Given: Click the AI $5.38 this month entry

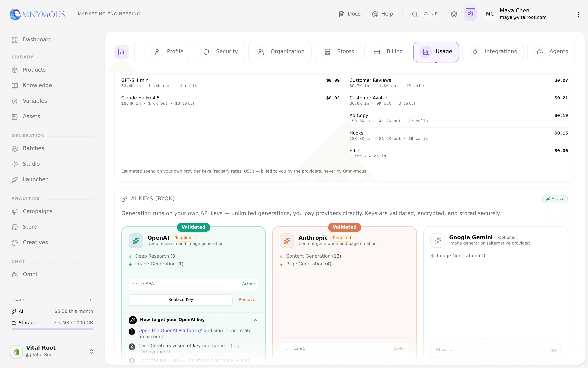Looking at the screenshot, I should (52, 312).
